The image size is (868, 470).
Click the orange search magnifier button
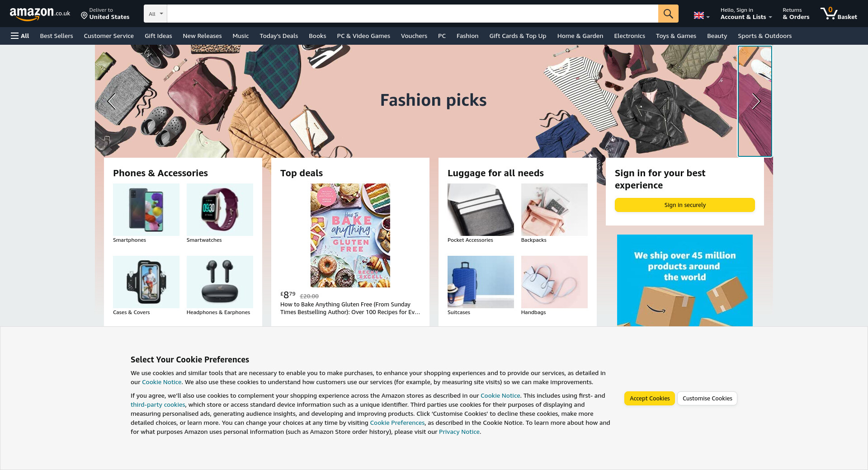(x=668, y=14)
